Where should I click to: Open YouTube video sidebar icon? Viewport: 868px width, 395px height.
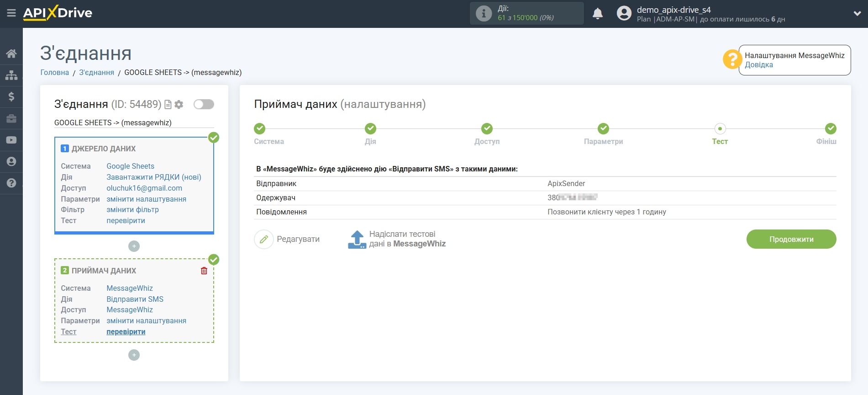tap(11, 140)
